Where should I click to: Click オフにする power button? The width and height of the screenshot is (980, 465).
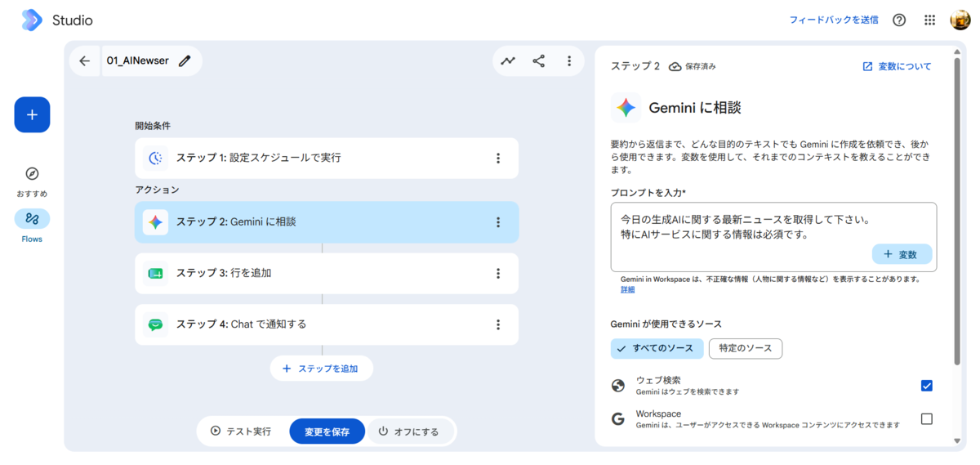(408, 431)
